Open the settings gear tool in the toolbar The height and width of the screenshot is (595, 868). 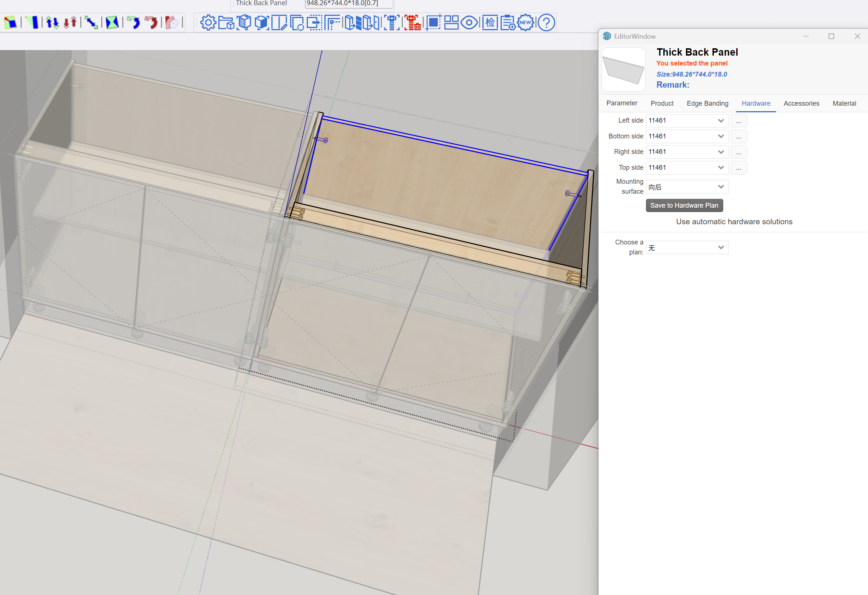(208, 22)
